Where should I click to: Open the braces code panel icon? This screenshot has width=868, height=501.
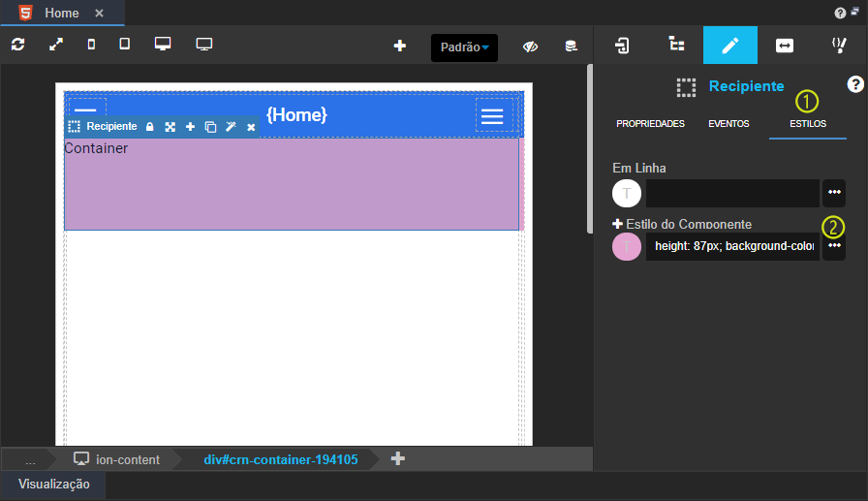[839, 45]
